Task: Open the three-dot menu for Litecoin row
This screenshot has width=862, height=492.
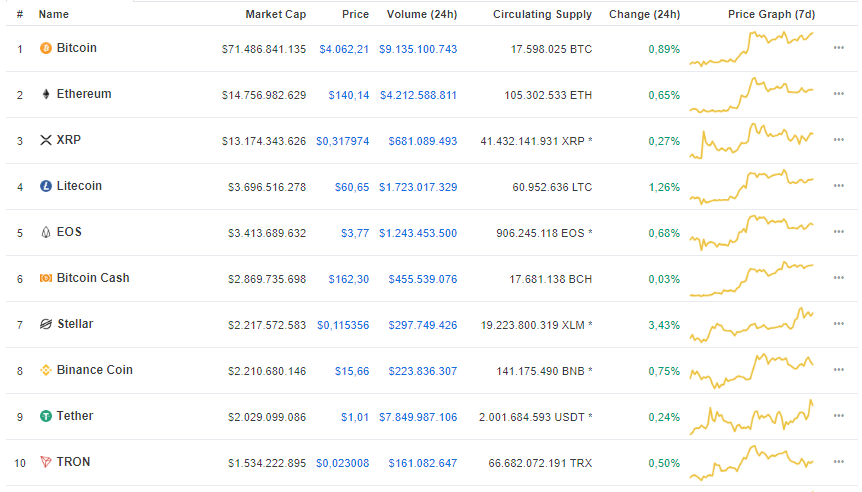Action: tap(838, 186)
